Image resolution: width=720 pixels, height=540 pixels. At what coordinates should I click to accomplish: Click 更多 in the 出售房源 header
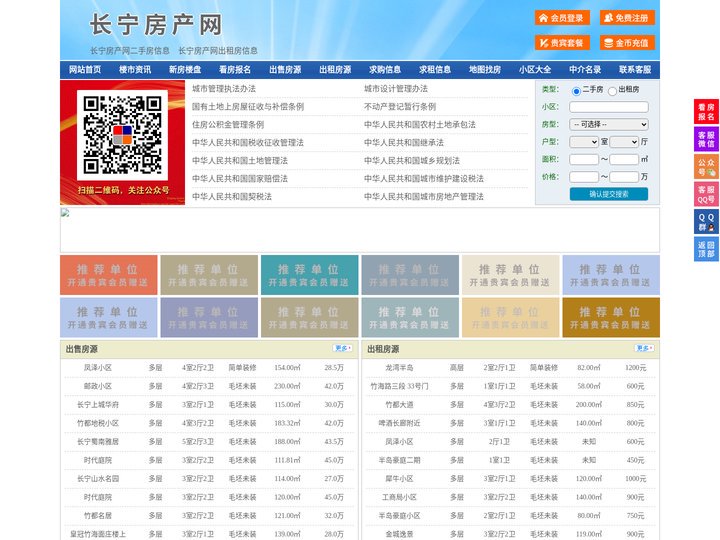click(343, 349)
